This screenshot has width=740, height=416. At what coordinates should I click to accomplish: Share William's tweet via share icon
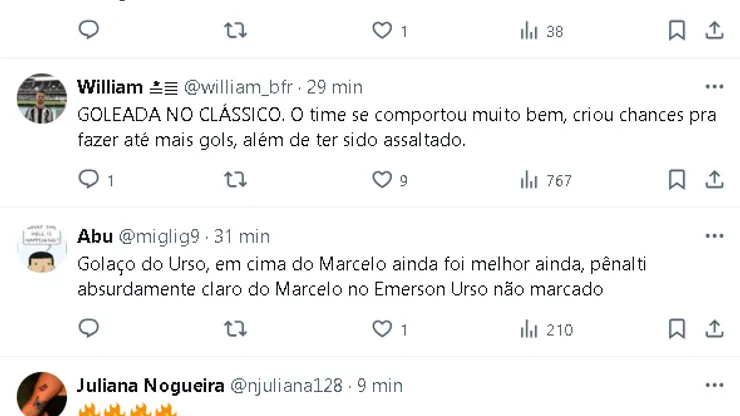click(714, 180)
